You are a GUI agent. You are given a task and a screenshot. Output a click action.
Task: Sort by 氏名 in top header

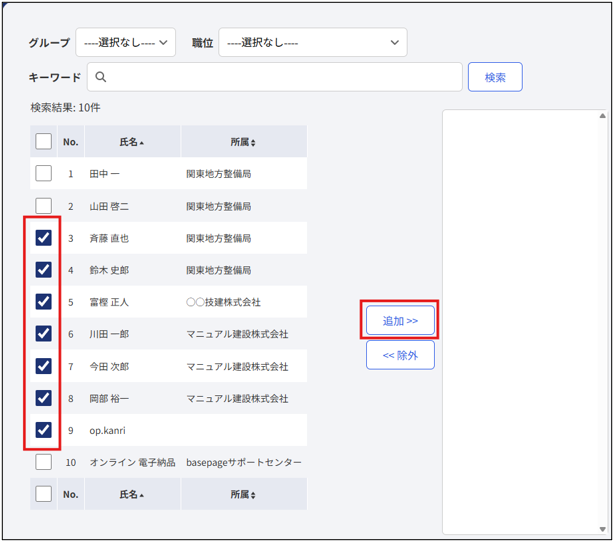132,142
